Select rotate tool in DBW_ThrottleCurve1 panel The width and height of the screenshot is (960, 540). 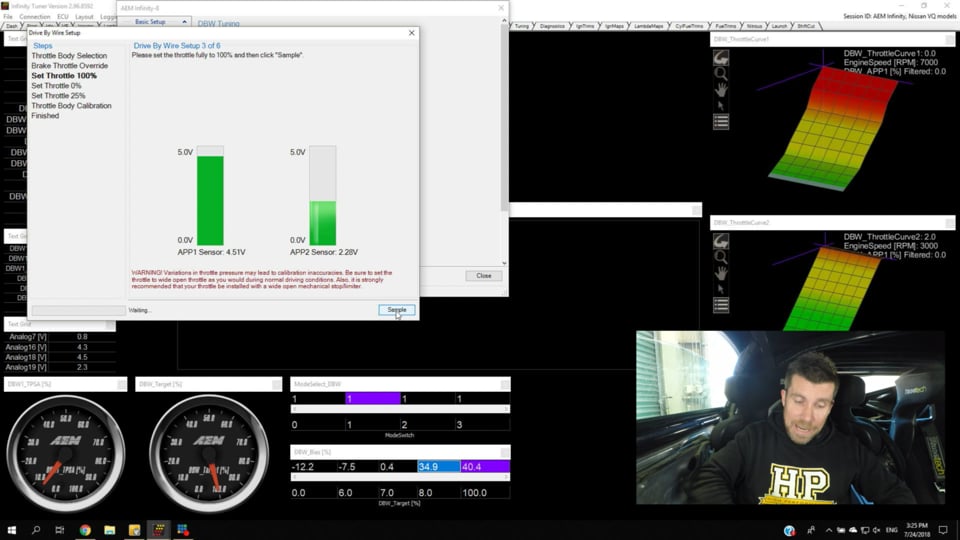721,58
